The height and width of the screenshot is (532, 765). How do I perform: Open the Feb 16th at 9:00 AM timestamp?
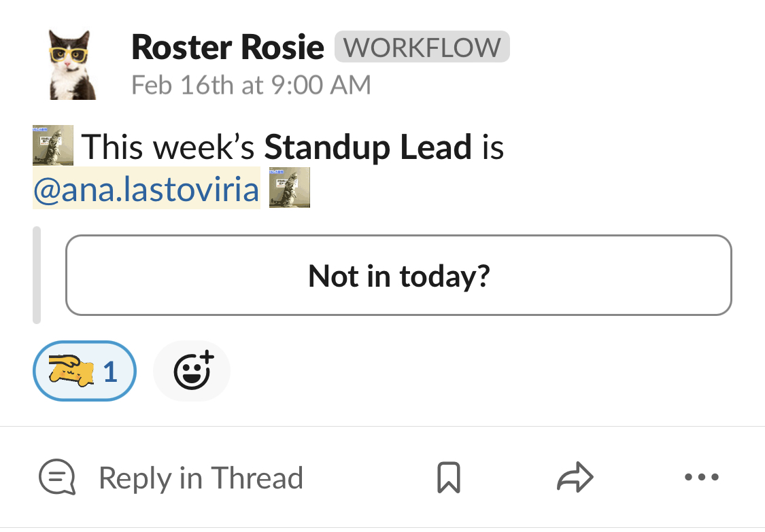(251, 85)
